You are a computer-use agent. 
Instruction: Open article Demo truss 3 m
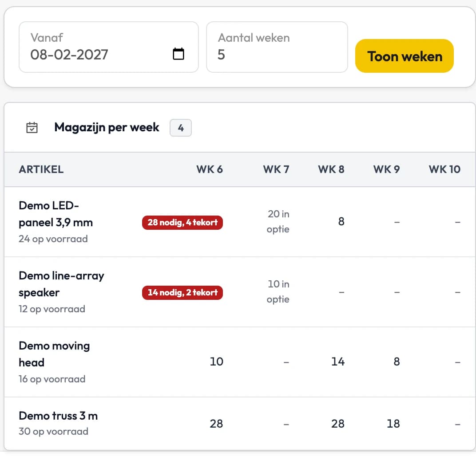[x=58, y=416]
